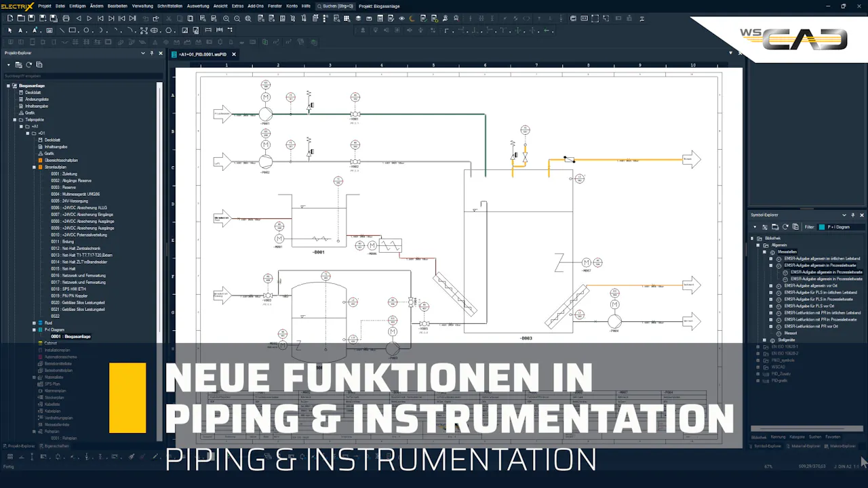Select page 0011 : Erdung in tree
Screen dimensions: 868x488
[x=62, y=241]
